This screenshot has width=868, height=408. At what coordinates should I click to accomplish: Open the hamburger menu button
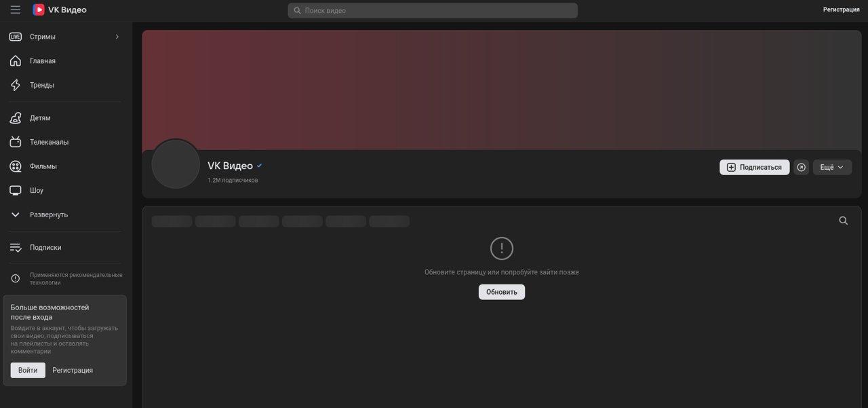tap(15, 10)
